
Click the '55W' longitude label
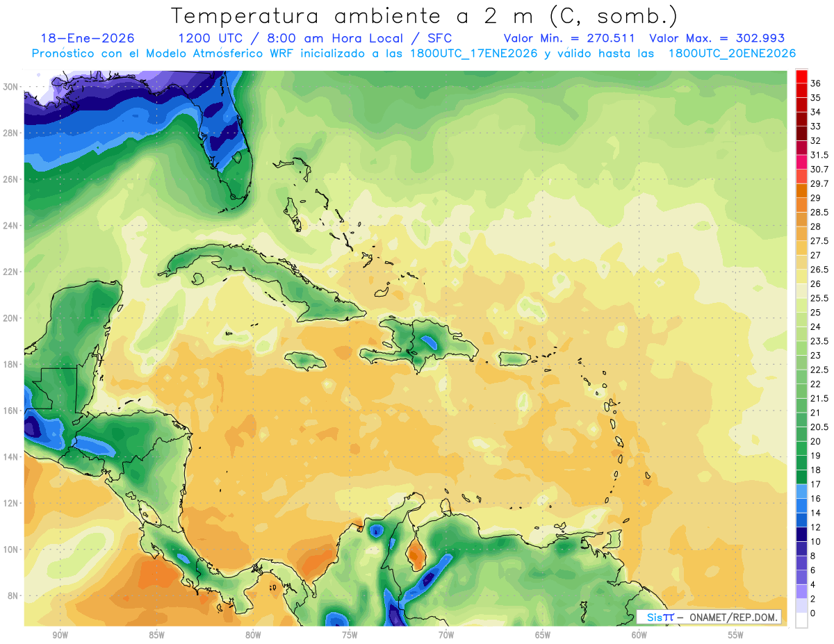pyautogui.click(x=736, y=635)
